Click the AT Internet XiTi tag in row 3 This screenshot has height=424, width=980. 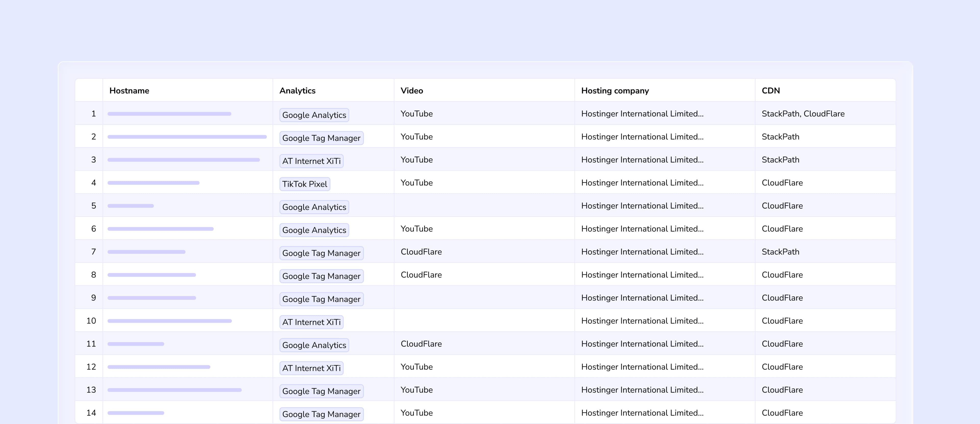[x=311, y=161]
